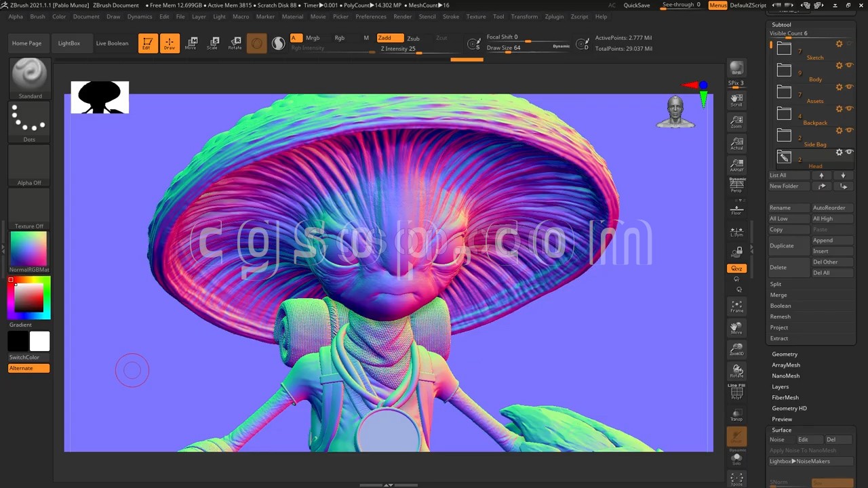Click the Actual size icon
The image size is (868, 488).
tap(736, 144)
